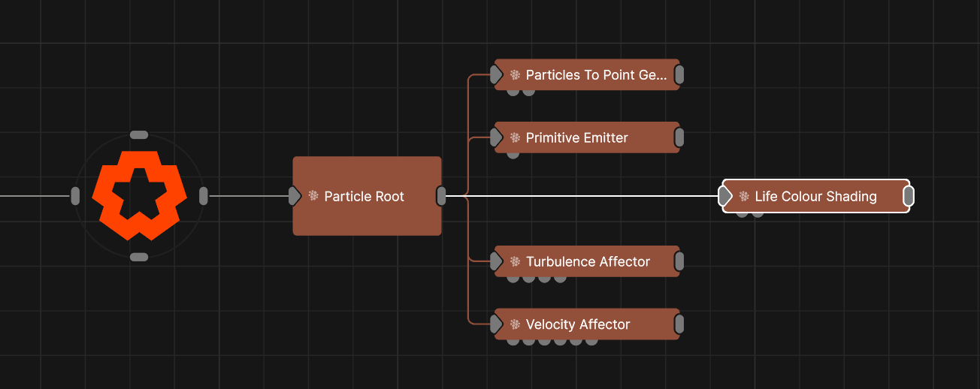Click the Particle Root input arrow connector
The height and width of the screenshot is (389, 980).
tap(295, 196)
